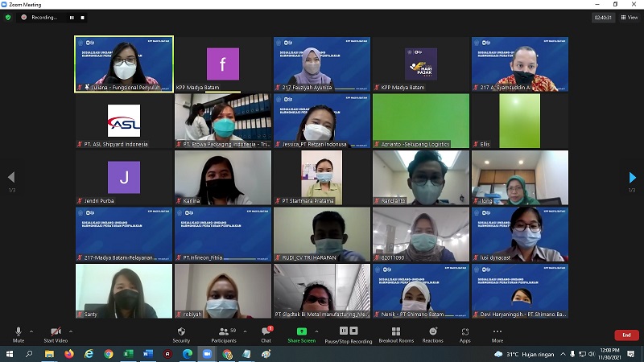Image resolution: width=644 pixels, height=362 pixels.
Task: Select Juliana's video thumbnail
Action: point(123,64)
